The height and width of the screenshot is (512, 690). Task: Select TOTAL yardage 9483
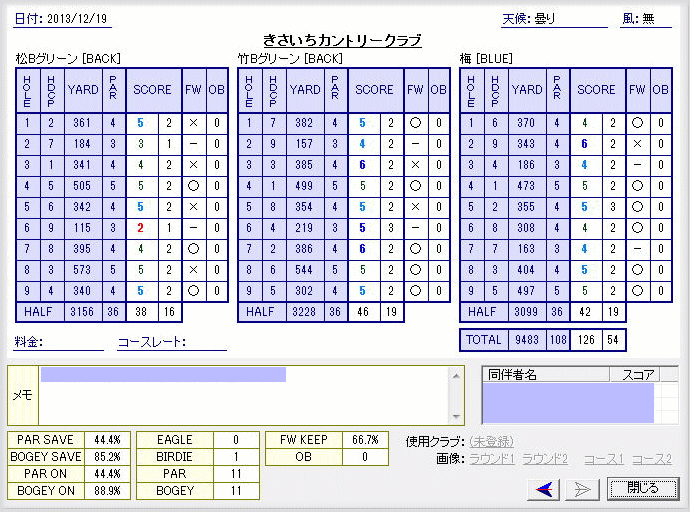(x=527, y=340)
